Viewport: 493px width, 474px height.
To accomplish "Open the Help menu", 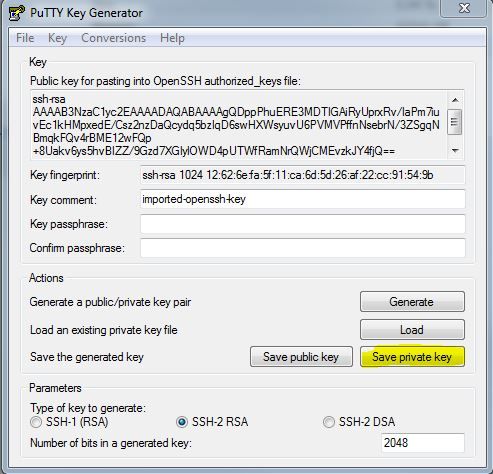I will click(x=172, y=38).
